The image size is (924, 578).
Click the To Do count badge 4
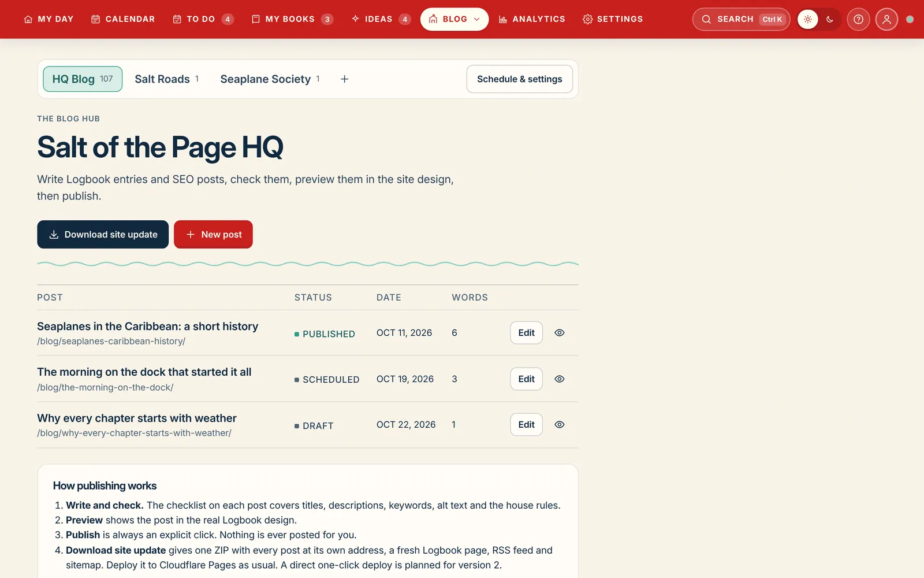pos(228,19)
